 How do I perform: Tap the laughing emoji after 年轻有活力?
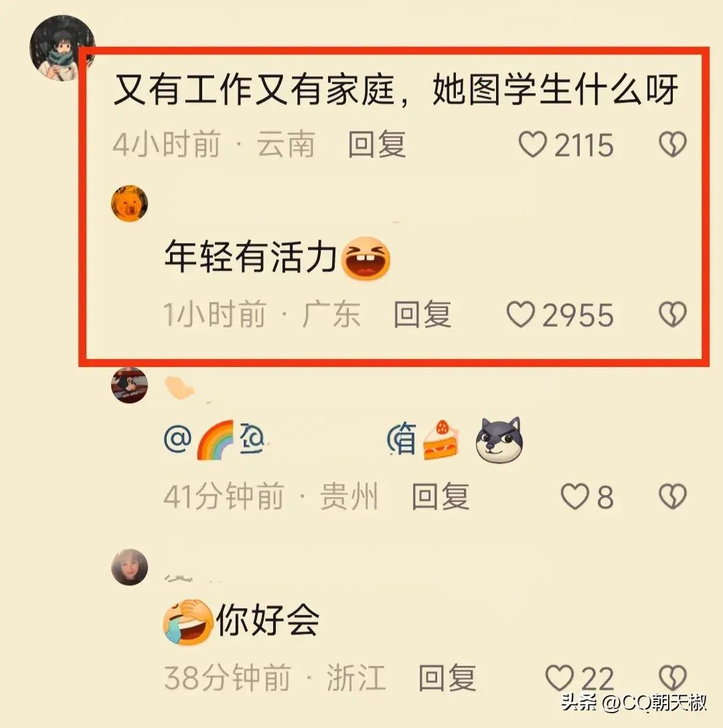[366, 258]
